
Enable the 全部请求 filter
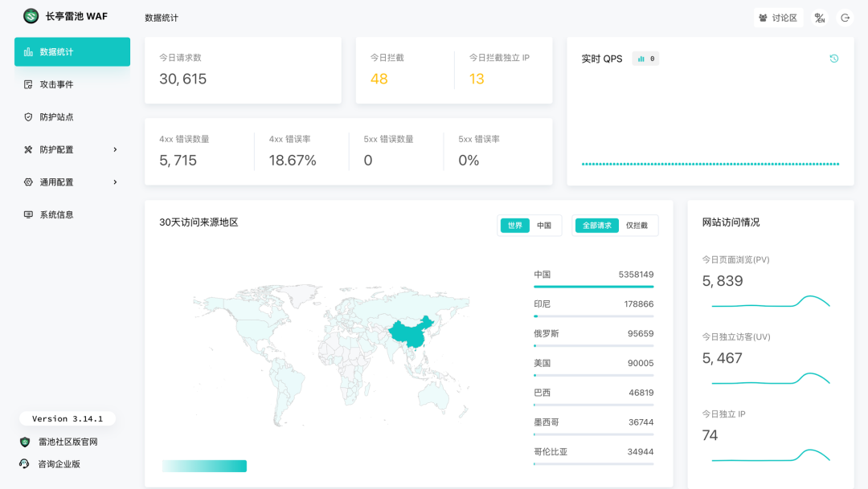pyautogui.click(x=596, y=226)
